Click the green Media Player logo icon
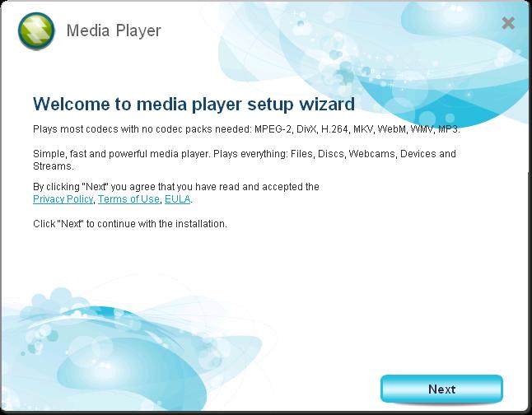532x415 pixels. tap(35, 32)
